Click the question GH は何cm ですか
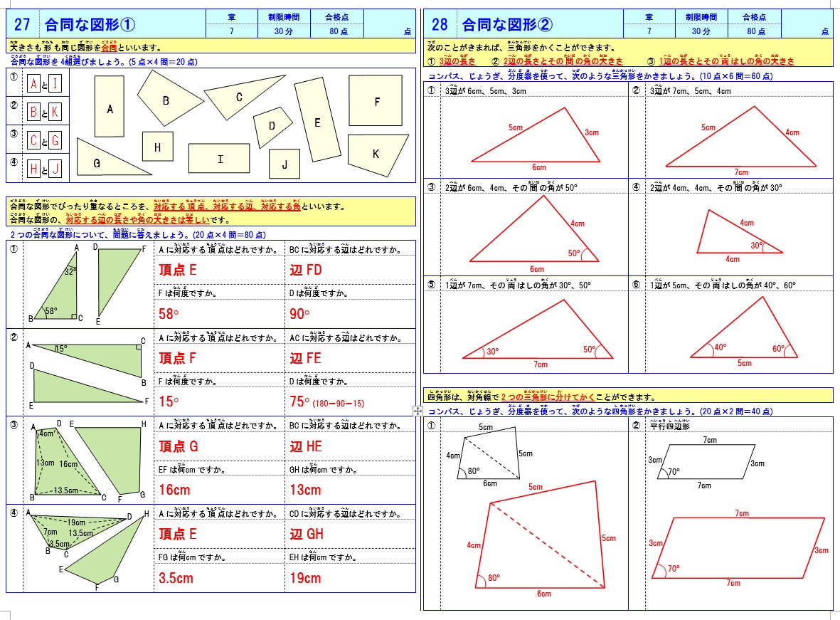This screenshot has height=620, width=840. coord(323,469)
